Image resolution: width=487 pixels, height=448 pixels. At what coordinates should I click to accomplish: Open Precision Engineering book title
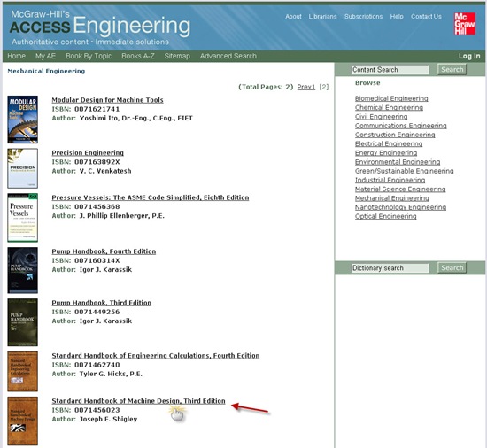pos(88,153)
